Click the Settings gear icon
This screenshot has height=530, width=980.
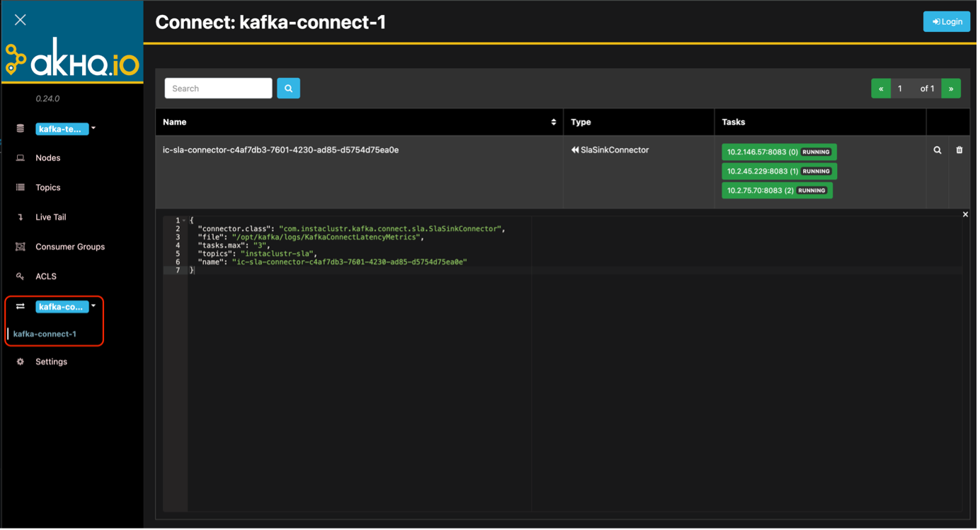(x=21, y=362)
